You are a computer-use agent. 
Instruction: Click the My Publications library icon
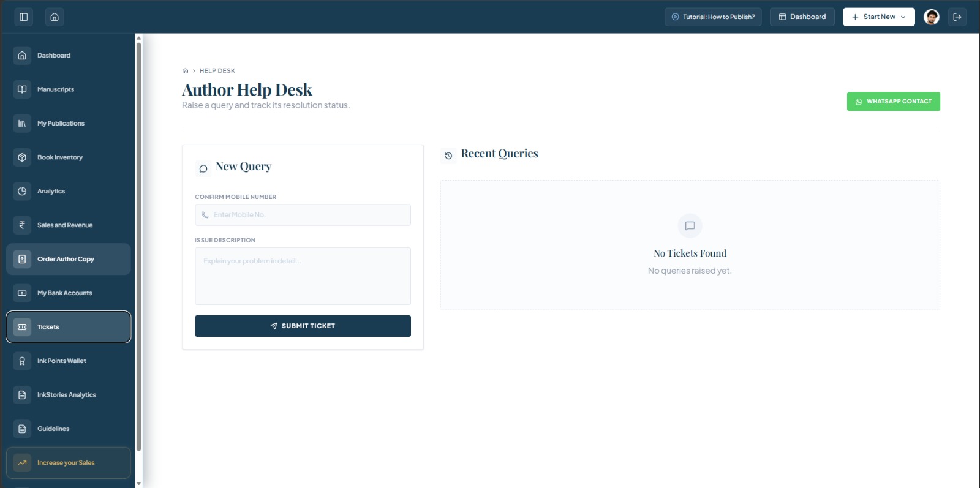(x=22, y=124)
